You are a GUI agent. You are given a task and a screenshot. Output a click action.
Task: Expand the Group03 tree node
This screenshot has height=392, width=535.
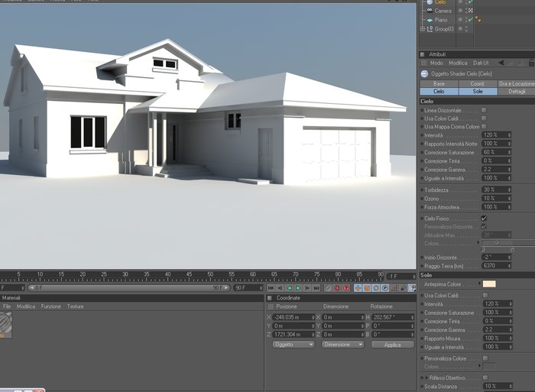pos(422,29)
